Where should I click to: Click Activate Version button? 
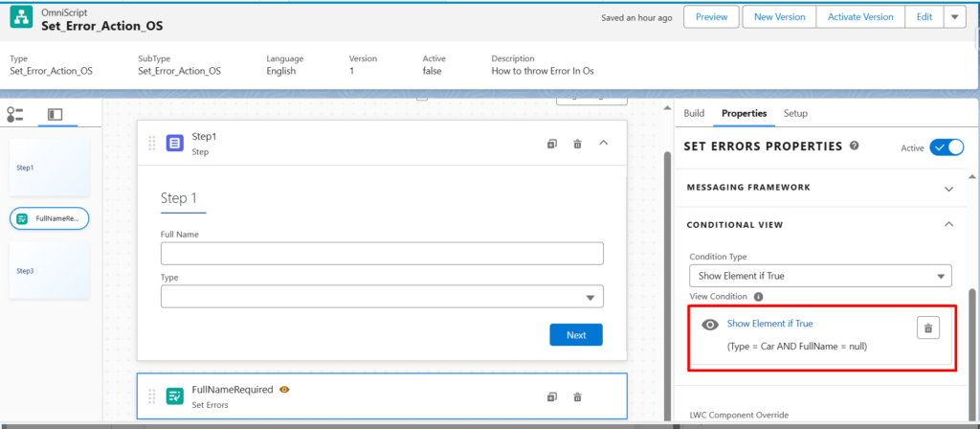tap(860, 17)
